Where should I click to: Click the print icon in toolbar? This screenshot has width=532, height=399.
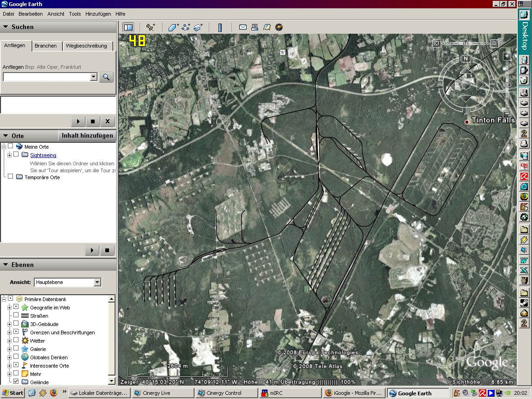(254, 27)
